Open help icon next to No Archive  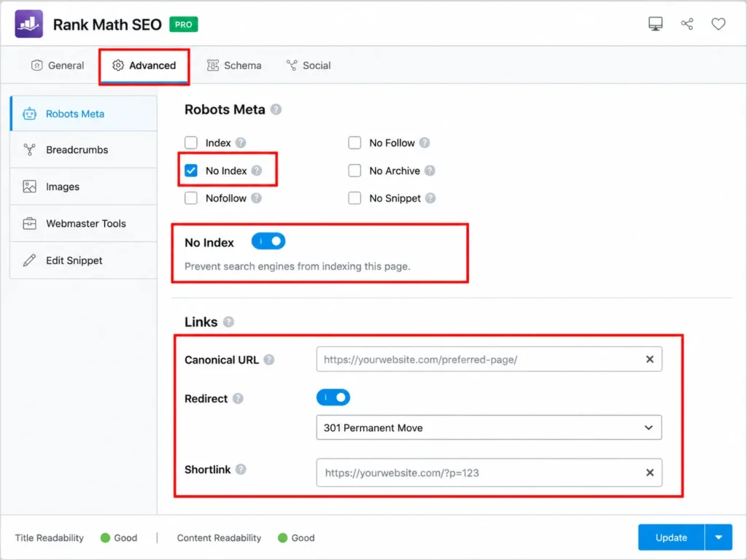pyautogui.click(x=430, y=171)
